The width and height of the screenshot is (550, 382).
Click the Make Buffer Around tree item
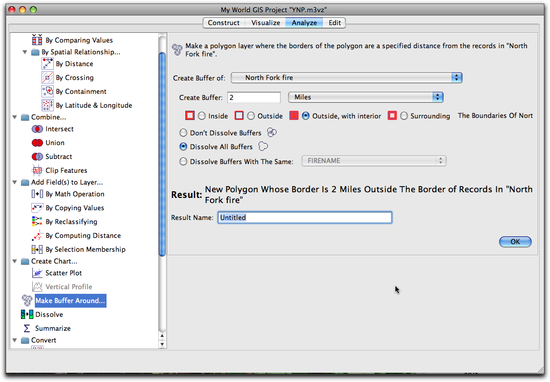pos(70,301)
